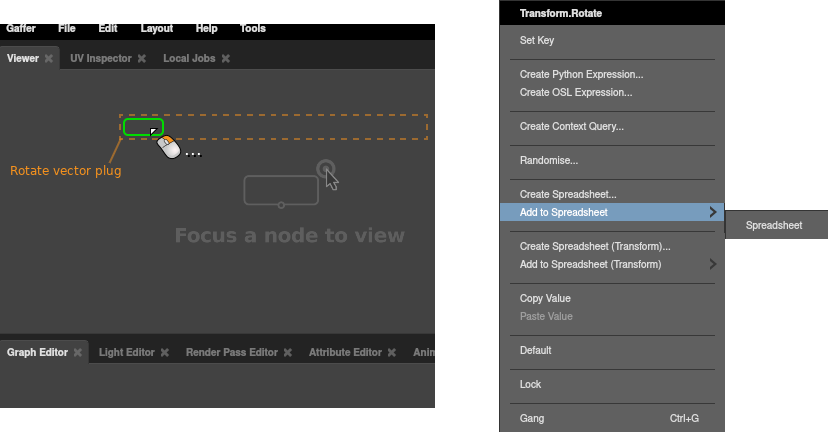Click the green highlighted Rotate plug field

pyautogui.click(x=142, y=127)
